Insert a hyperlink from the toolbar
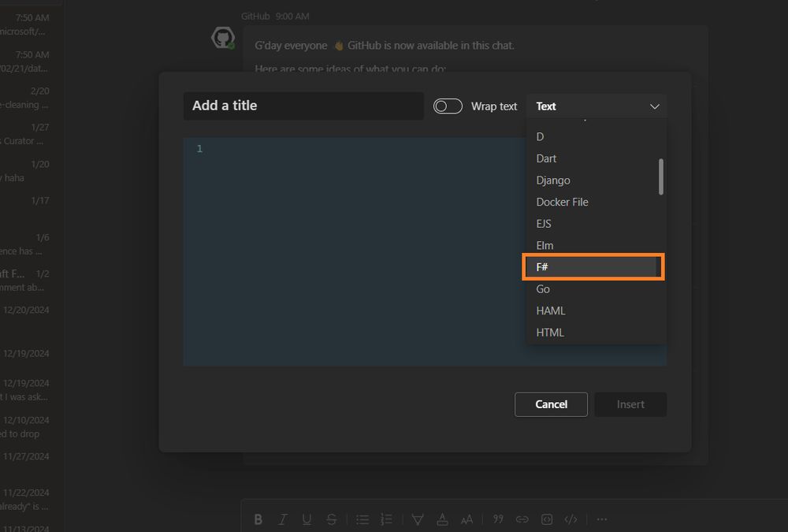The image size is (788, 532). click(522, 519)
